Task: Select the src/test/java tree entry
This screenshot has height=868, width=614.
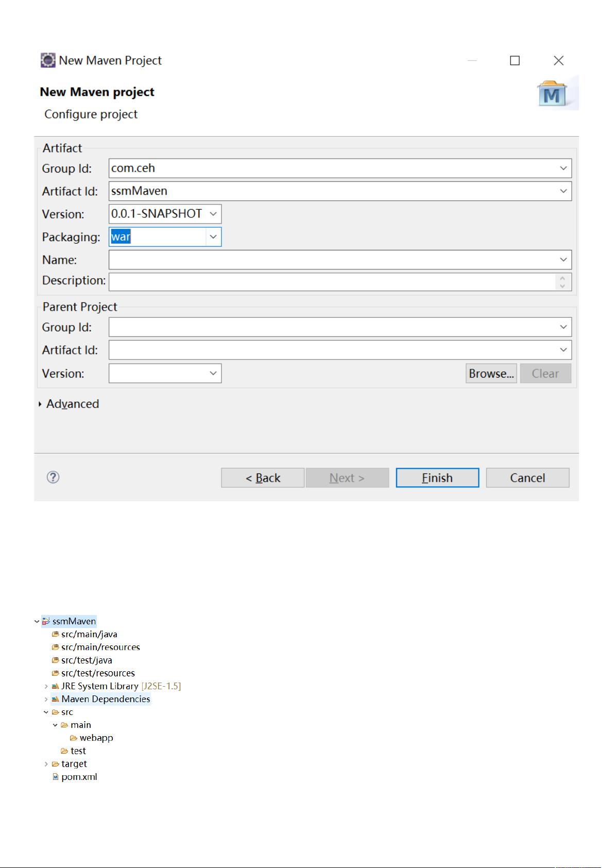Action: click(x=87, y=660)
